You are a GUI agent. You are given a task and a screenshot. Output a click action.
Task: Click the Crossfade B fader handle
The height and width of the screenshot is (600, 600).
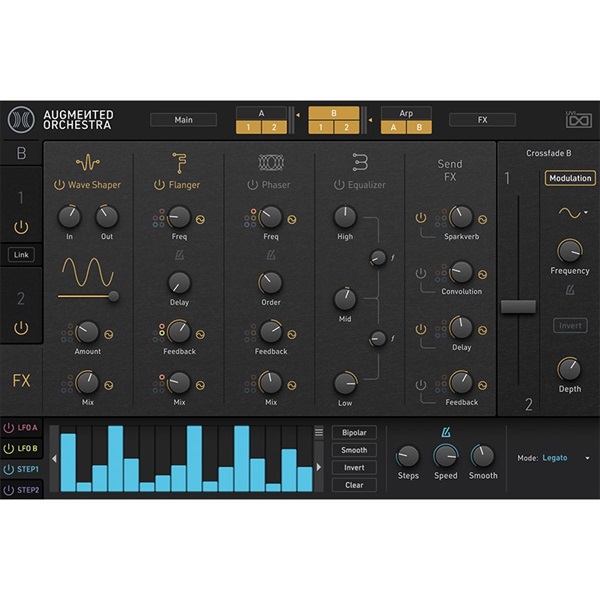pos(518,307)
